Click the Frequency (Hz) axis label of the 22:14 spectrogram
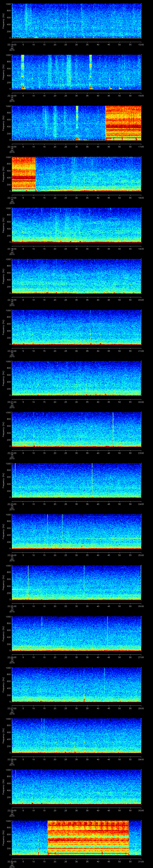Screen dimensions: 153x868 click(4, 21)
